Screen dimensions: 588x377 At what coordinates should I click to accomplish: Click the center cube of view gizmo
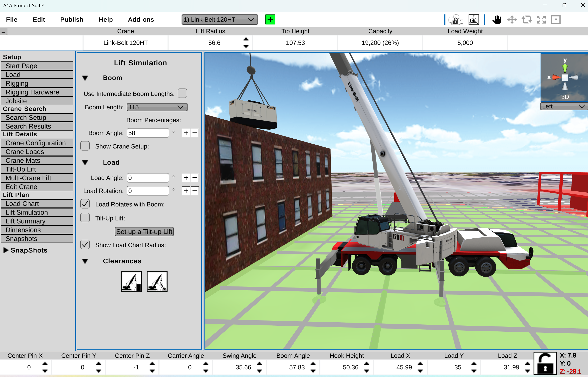pos(565,78)
